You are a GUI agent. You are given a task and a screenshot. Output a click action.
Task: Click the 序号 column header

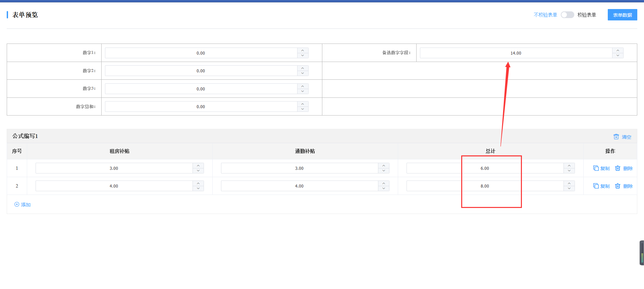coord(17,151)
